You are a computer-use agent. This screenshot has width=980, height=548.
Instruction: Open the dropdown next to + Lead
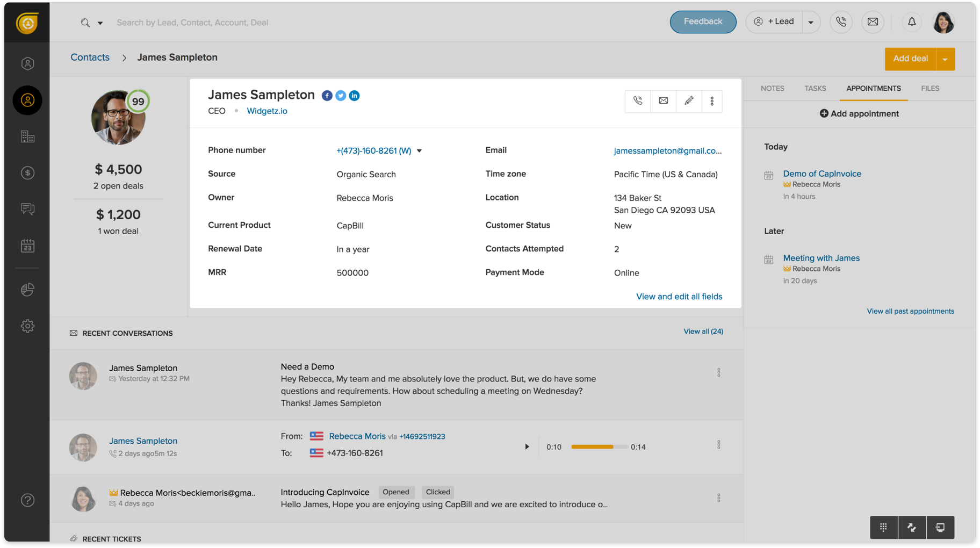pyautogui.click(x=811, y=23)
